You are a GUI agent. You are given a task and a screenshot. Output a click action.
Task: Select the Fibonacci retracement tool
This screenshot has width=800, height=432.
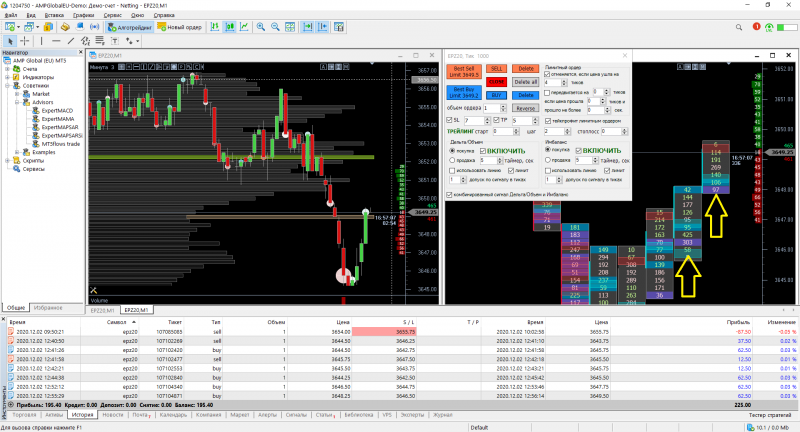99,41
